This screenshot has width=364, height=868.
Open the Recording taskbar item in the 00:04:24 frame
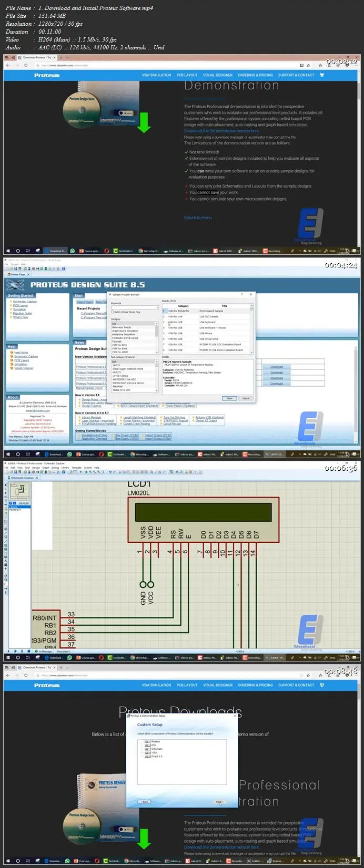pos(253,454)
